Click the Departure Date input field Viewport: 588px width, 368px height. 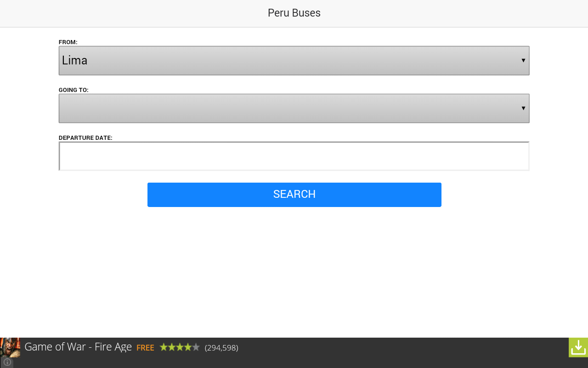[294, 156]
